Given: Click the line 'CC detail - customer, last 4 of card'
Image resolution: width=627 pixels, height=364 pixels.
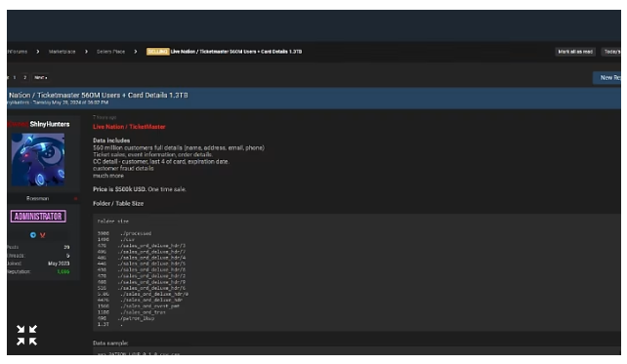Looking at the screenshot, I should 161,161.
